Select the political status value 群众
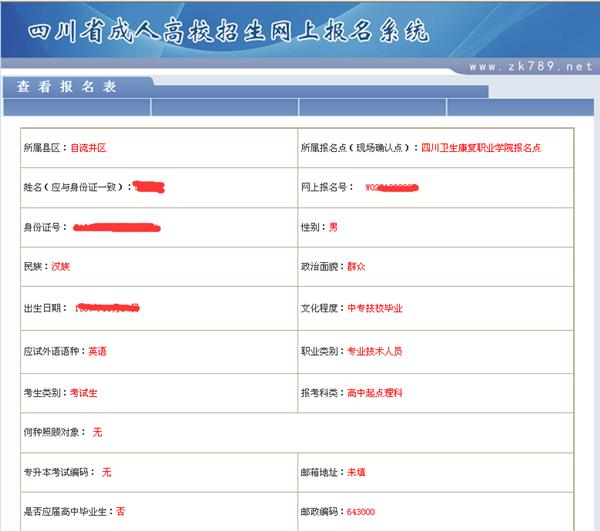The image size is (600, 531). click(357, 267)
